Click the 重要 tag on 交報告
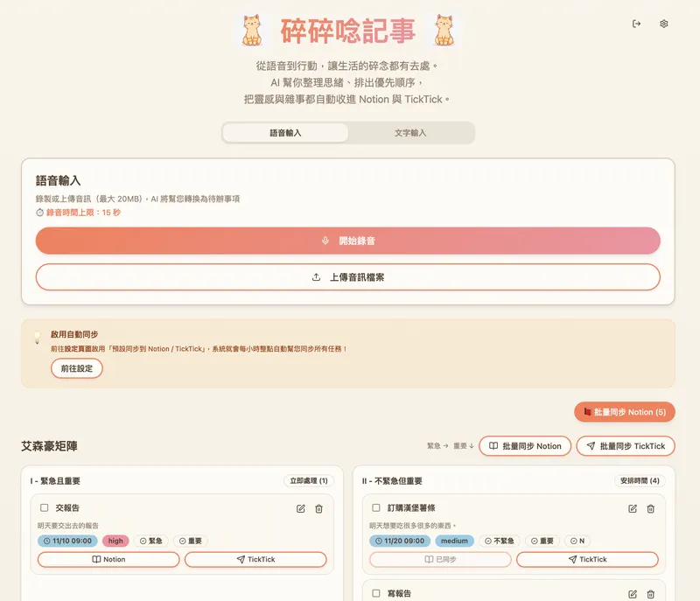 coord(191,541)
